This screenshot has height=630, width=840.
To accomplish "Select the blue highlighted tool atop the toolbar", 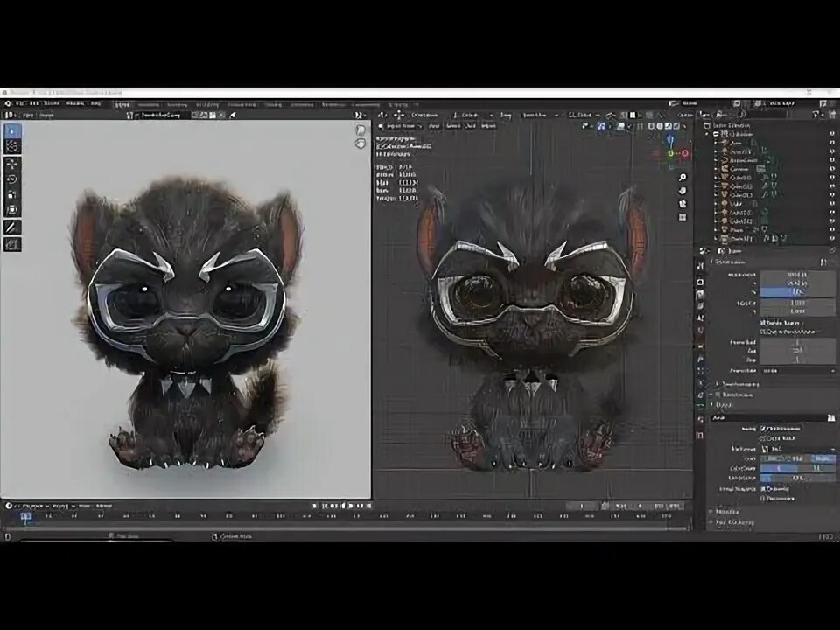I will [12, 131].
